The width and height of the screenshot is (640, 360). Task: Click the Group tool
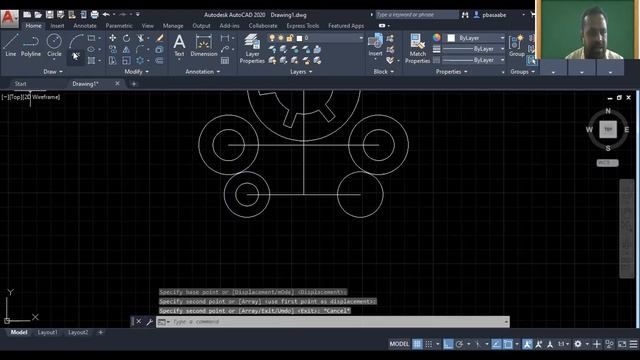coord(517,46)
